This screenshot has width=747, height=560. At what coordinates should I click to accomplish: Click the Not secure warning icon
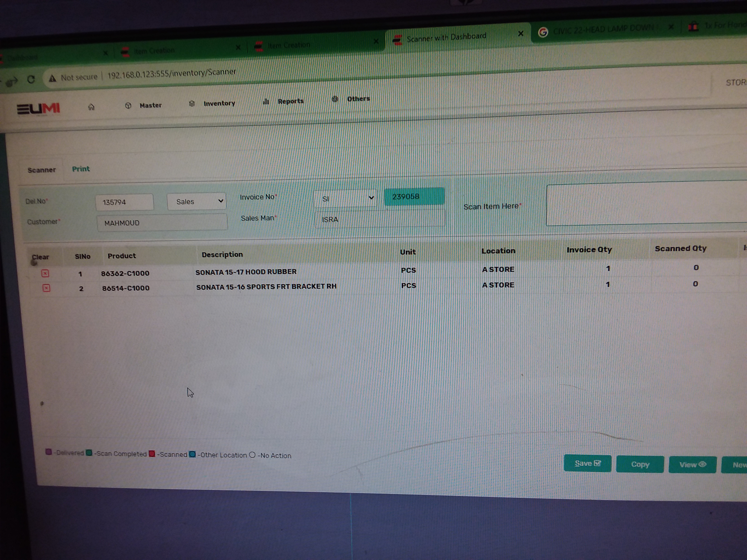52,78
